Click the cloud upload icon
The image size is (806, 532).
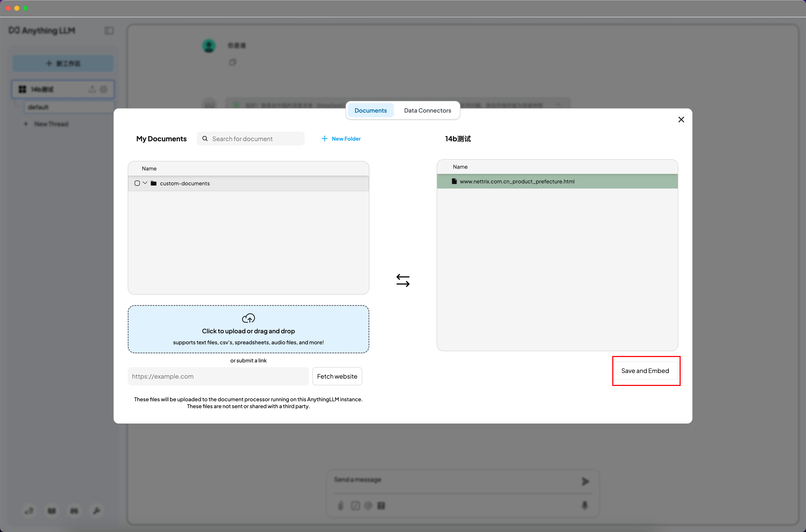[x=248, y=318]
